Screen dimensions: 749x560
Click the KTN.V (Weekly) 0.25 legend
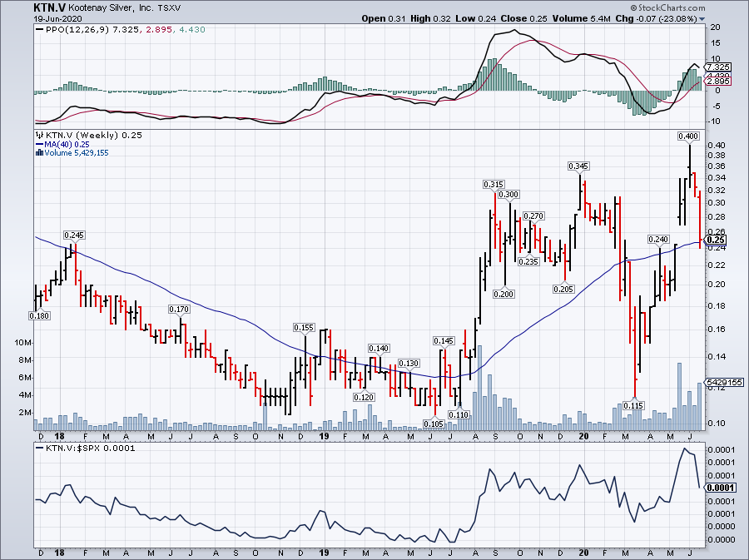coord(89,135)
